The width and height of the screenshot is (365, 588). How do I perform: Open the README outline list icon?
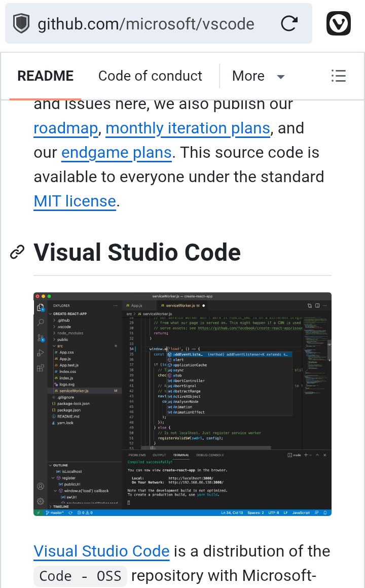[338, 76]
